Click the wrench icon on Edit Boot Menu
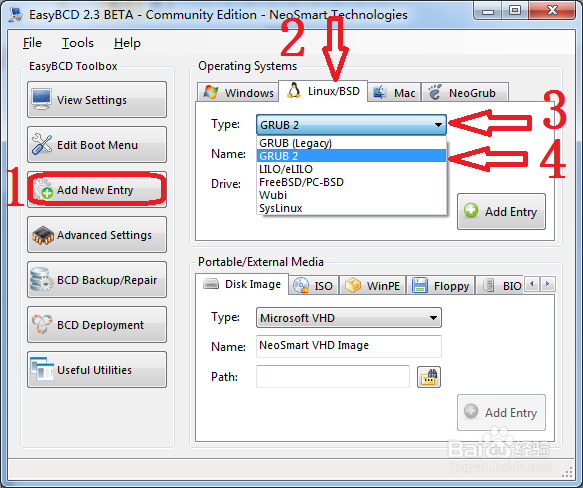The height and width of the screenshot is (488, 583). [x=42, y=144]
